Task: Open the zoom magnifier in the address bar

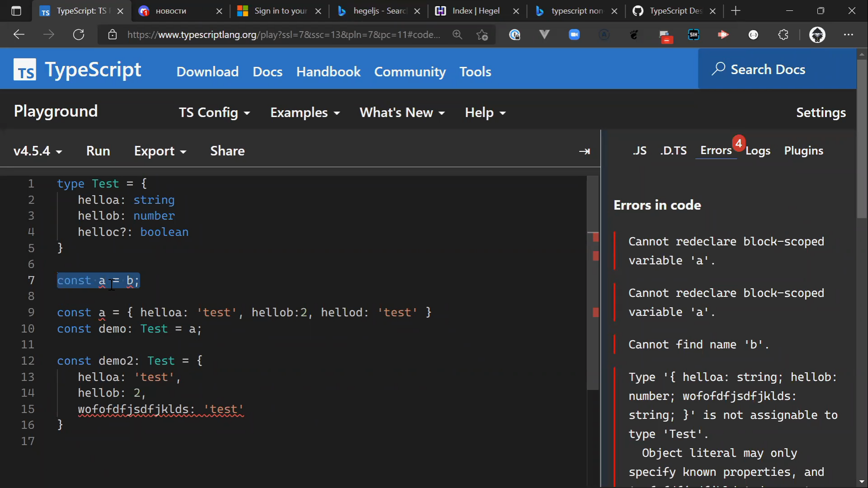Action: (x=458, y=35)
